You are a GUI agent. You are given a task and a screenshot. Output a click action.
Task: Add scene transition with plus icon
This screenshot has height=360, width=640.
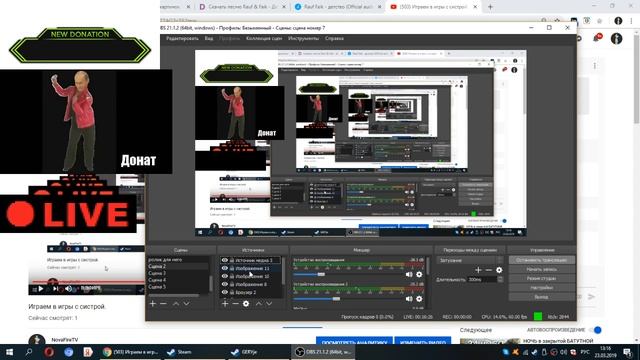(x=478, y=270)
